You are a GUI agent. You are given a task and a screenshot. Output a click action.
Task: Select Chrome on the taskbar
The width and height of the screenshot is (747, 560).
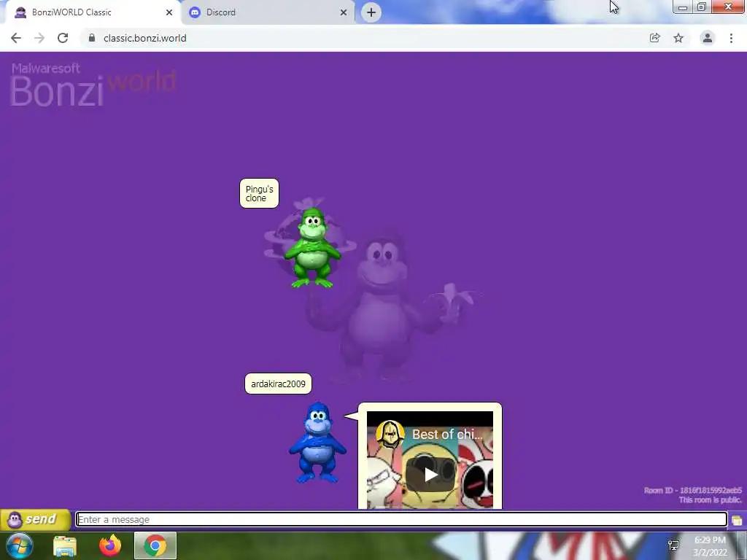click(x=155, y=545)
